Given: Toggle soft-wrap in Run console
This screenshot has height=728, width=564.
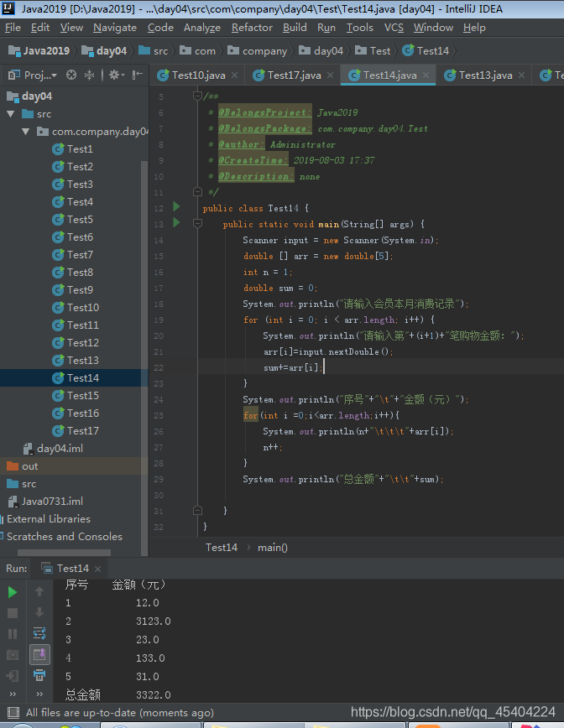Looking at the screenshot, I should click(39, 633).
